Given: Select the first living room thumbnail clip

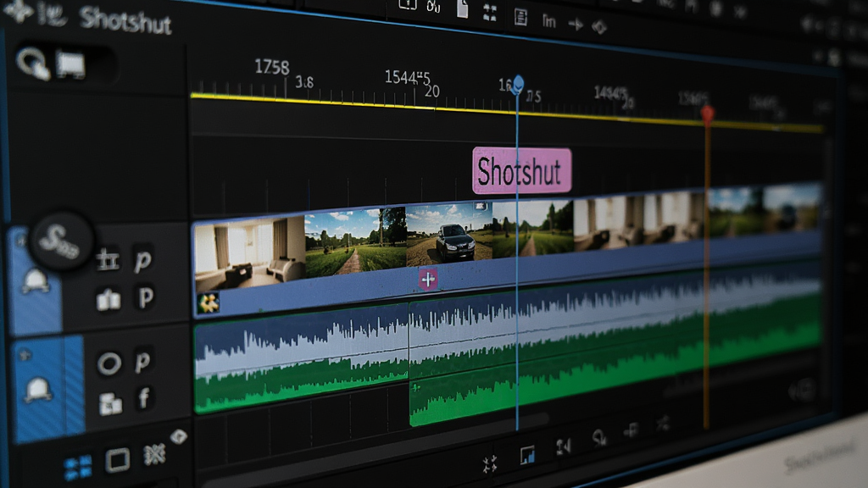Looking at the screenshot, I should [x=249, y=252].
